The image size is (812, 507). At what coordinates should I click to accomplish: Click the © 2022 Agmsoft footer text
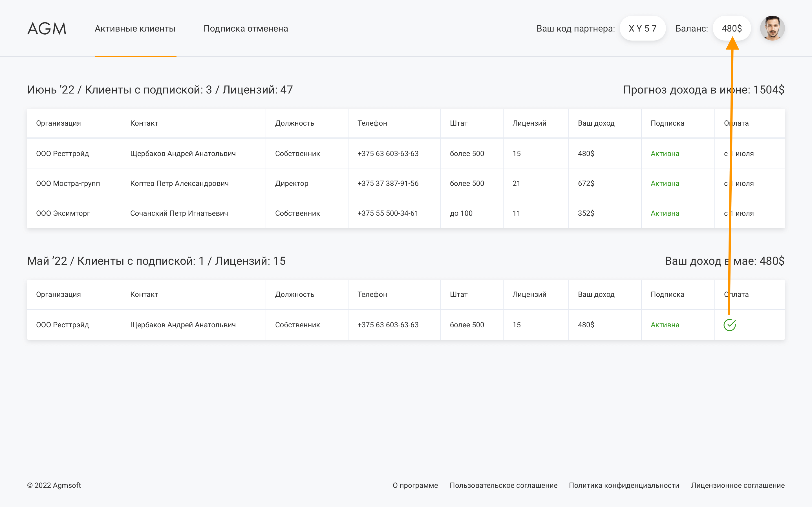click(x=54, y=485)
